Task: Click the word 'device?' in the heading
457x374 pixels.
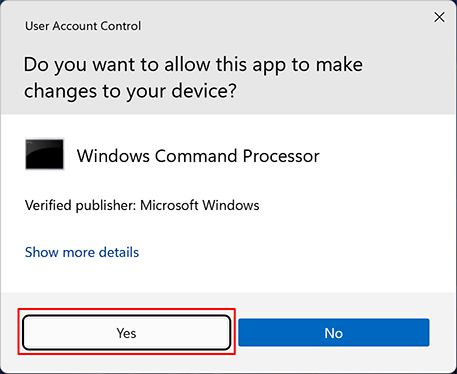Action: (204, 91)
